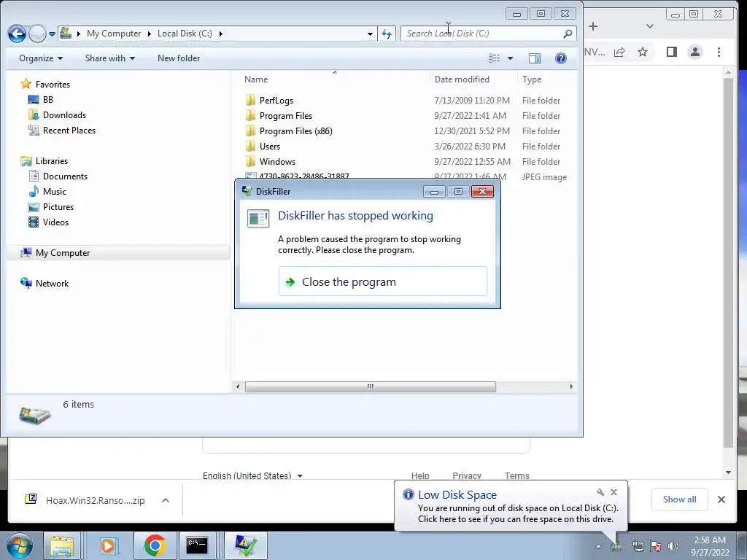Open BB in Favorites
This screenshot has height=560, width=747.
pos(48,99)
